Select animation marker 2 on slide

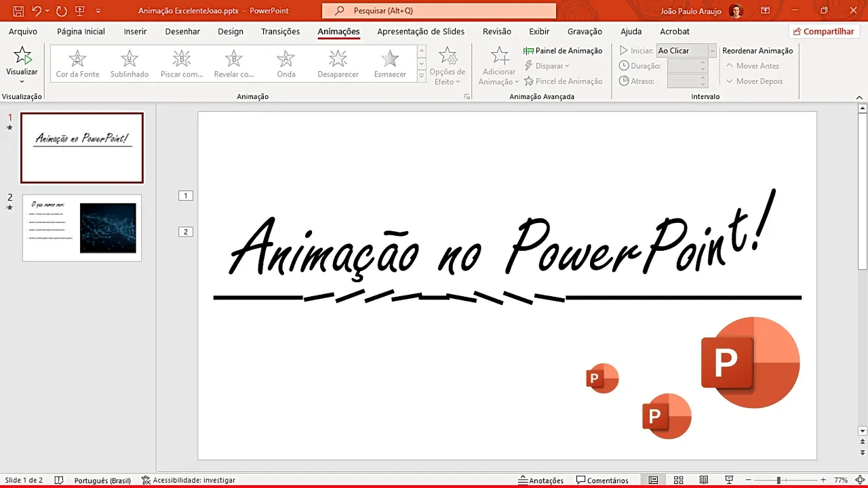(186, 232)
